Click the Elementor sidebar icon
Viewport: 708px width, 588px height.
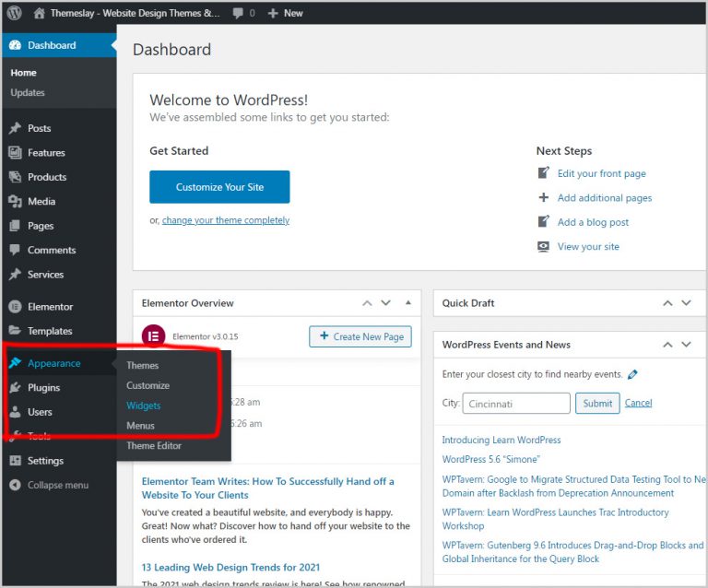point(15,307)
